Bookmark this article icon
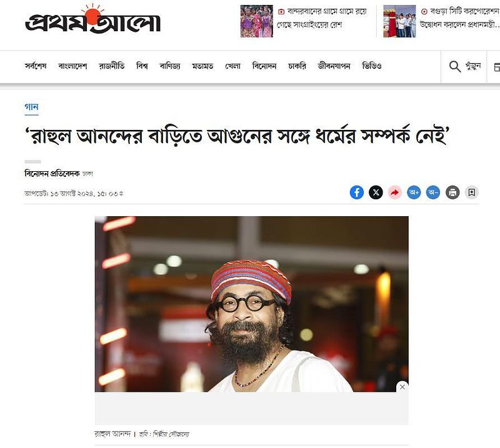 [472, 192]
